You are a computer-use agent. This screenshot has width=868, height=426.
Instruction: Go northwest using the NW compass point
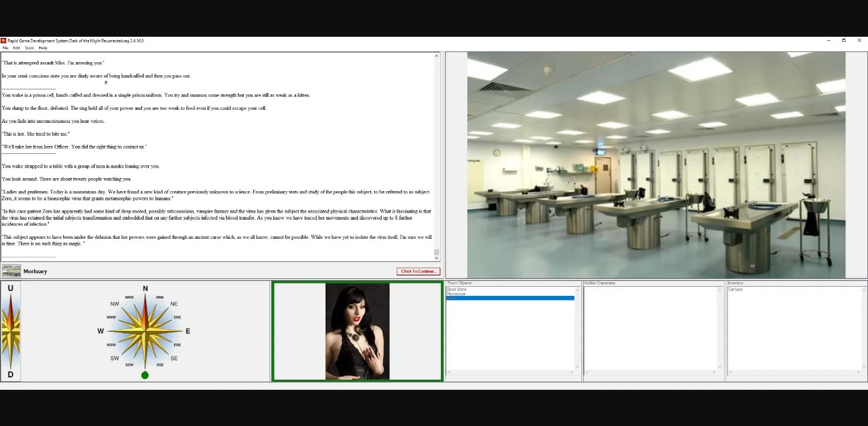115,304
